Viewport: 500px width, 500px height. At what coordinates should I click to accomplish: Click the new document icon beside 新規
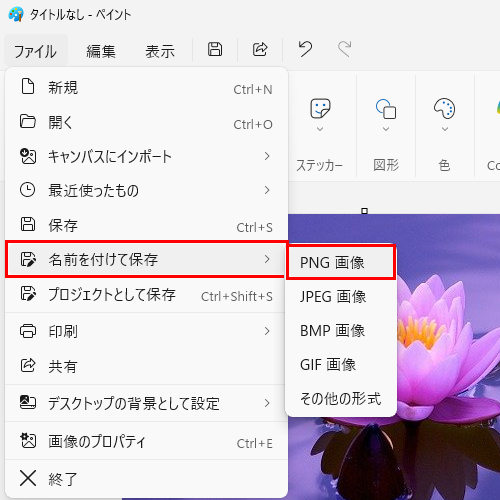point(28,87)
